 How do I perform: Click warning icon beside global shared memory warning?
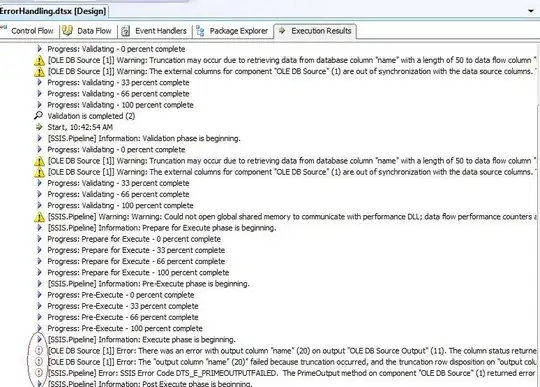point(40,217)
